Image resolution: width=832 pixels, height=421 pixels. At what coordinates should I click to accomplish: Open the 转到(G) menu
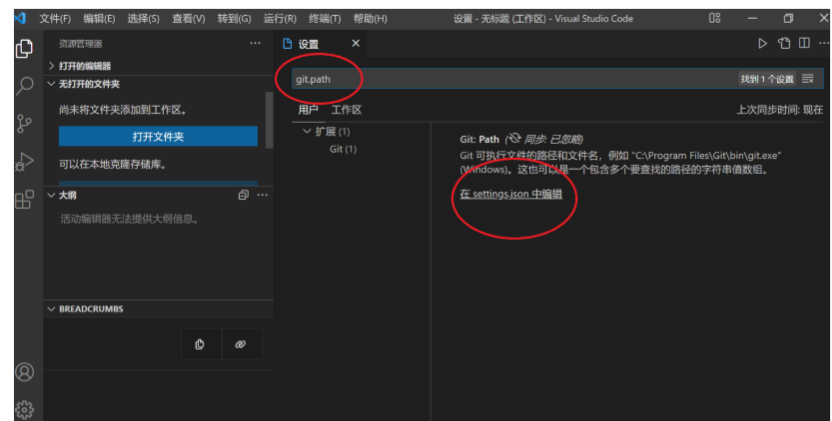click(x=234, y=19)
